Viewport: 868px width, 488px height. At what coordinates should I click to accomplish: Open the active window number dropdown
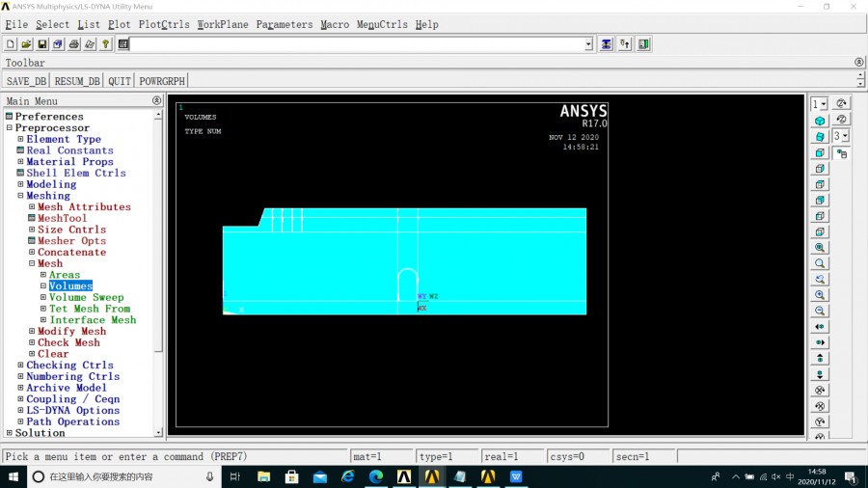coord(819,104)
